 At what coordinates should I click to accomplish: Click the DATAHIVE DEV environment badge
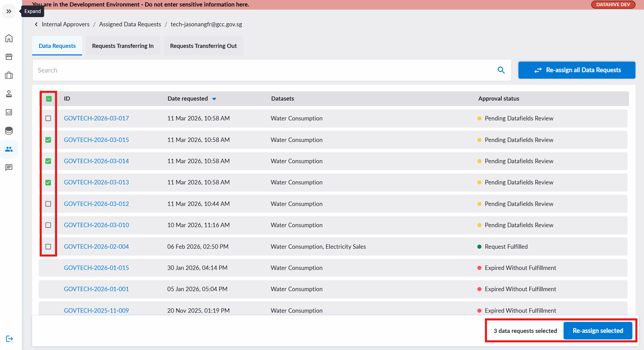[x=613, y=4]
